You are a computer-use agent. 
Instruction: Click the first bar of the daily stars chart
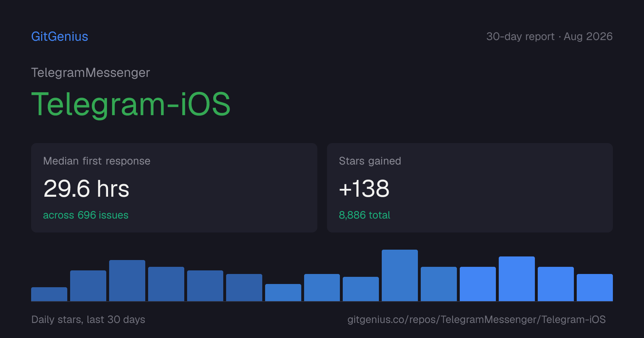[49, 294]
